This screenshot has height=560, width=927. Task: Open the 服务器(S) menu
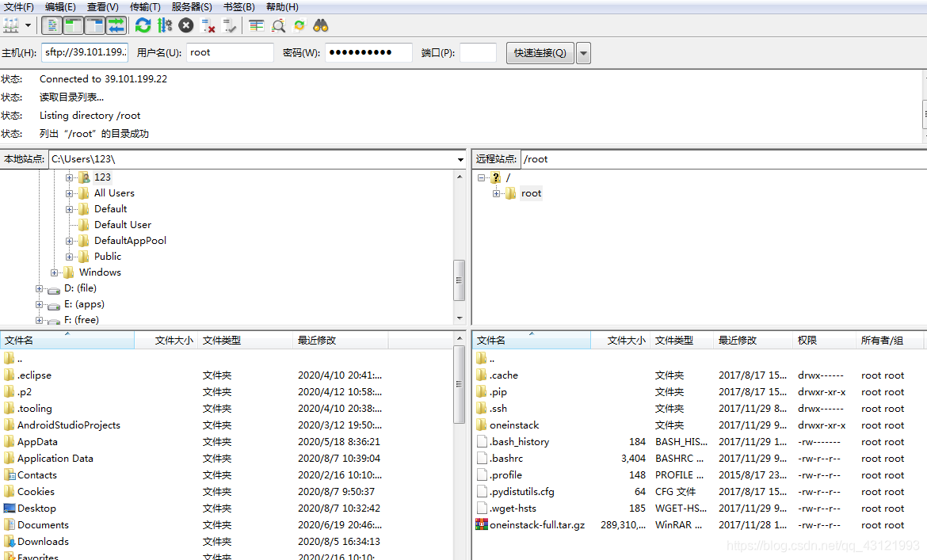coord(192,7)
